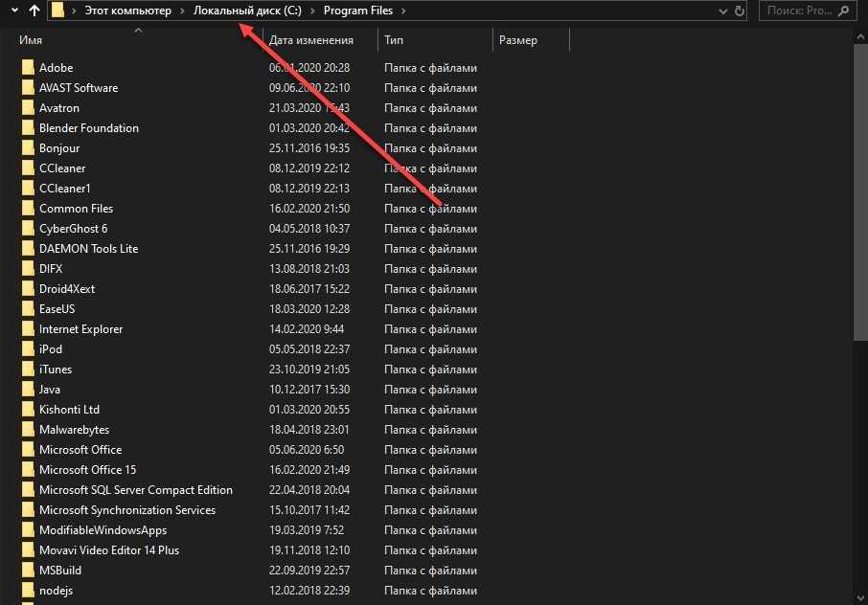Screen dimensions: 868x605
Task: Select the DAEMON Tools Lite folder icon
Action: 28,249
